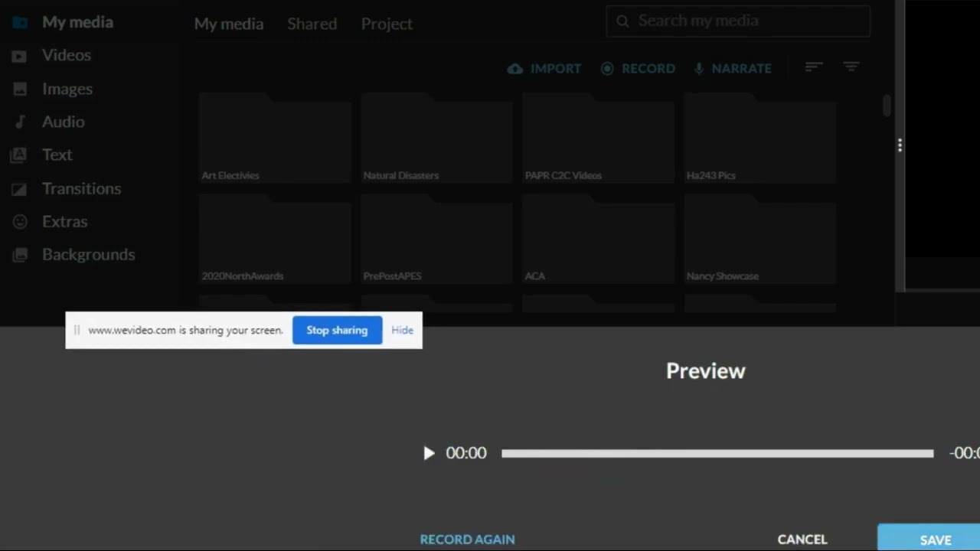Open the Art Electivies folder

(x=276, y=139)
